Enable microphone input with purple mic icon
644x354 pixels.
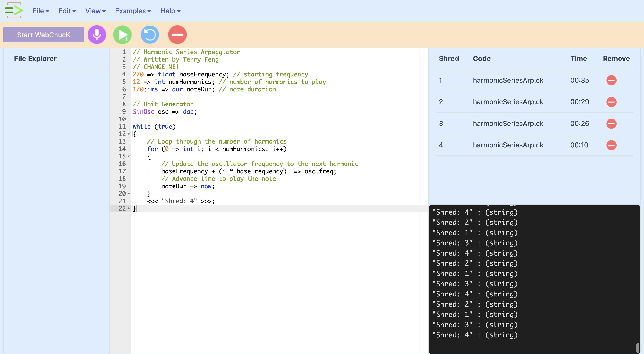coord(97,35)
